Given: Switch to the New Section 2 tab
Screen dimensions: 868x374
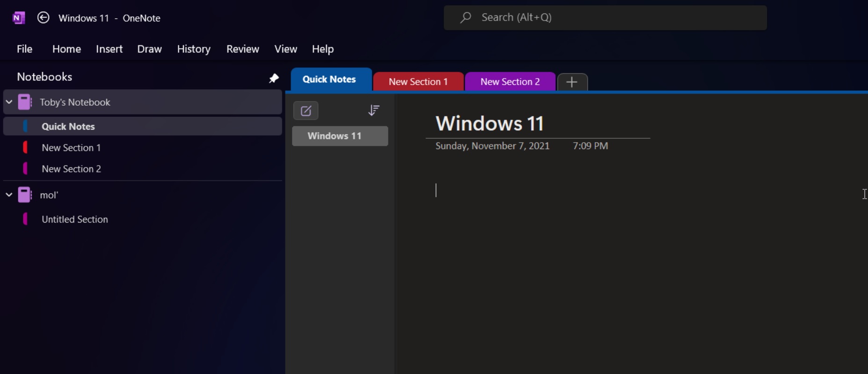Looking at the screenshot, I should pos(510,82).
